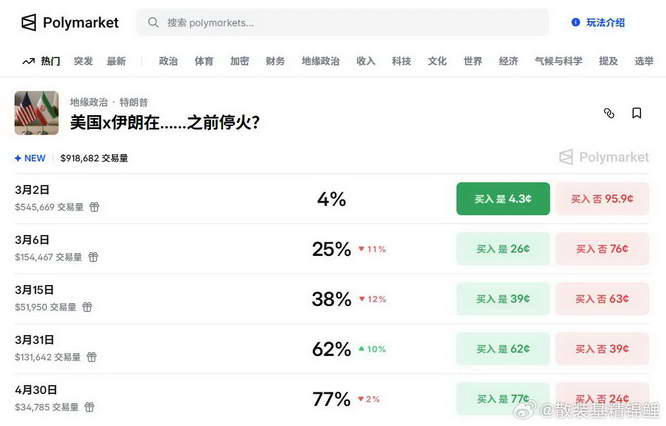The width and height of the screenshot is (666, 426).
Task: Click the market flags thumbnail image
Action: coord(36,113)
